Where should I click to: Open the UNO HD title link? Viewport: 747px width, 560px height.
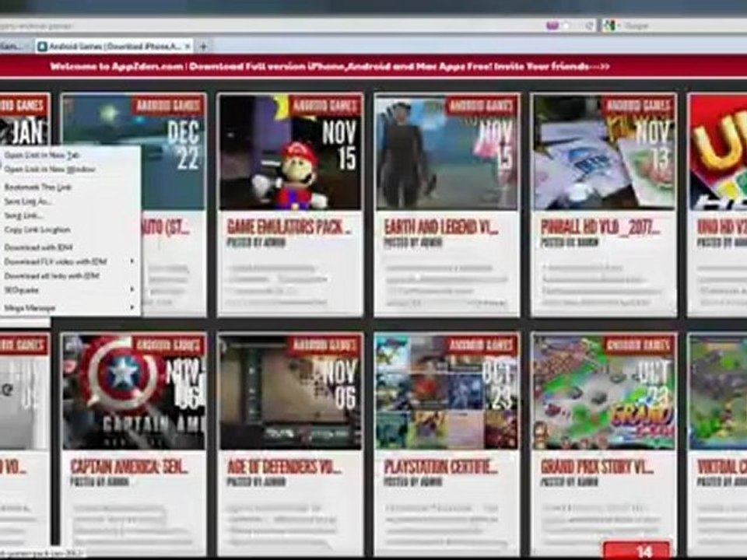(x=722, y=227)
